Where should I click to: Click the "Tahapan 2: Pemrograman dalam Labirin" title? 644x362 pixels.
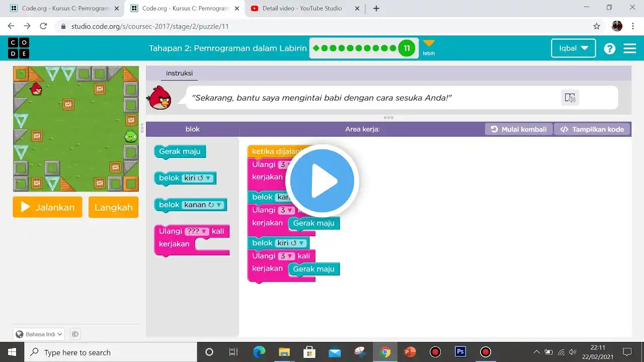pyautogui.click(x=227, y=48)
